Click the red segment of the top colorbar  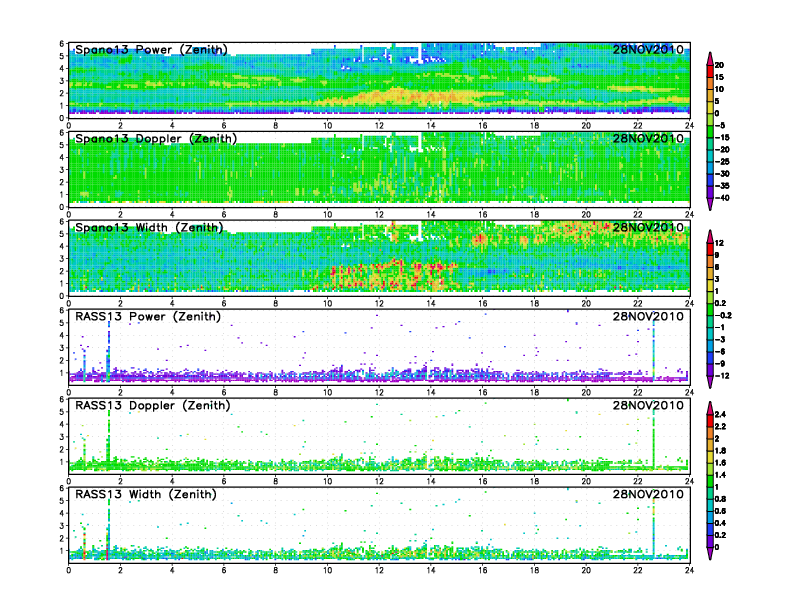coord(710,71)
